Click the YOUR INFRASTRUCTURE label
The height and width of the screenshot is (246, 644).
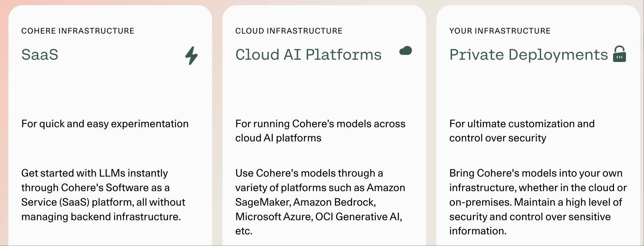tap(500, 31)
